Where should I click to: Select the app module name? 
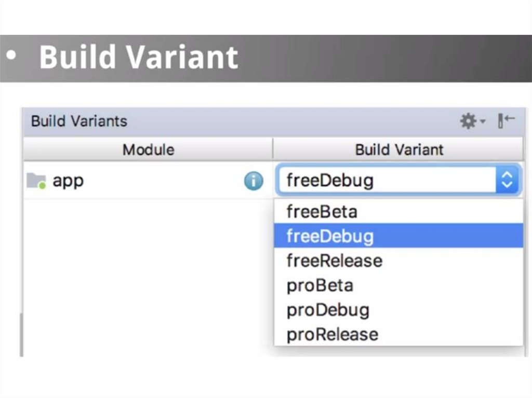pos(68,181)
